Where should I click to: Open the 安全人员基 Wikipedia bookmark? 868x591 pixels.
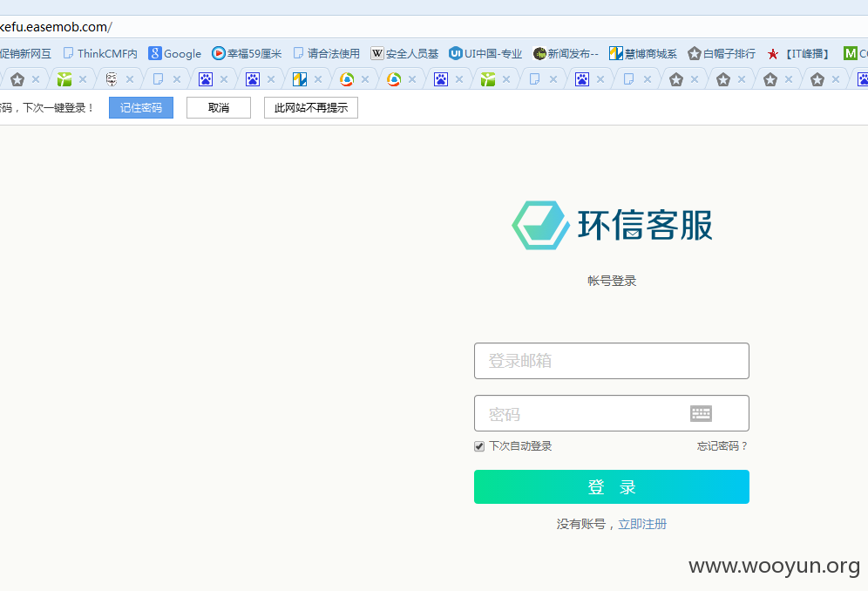tap(404, 54)
